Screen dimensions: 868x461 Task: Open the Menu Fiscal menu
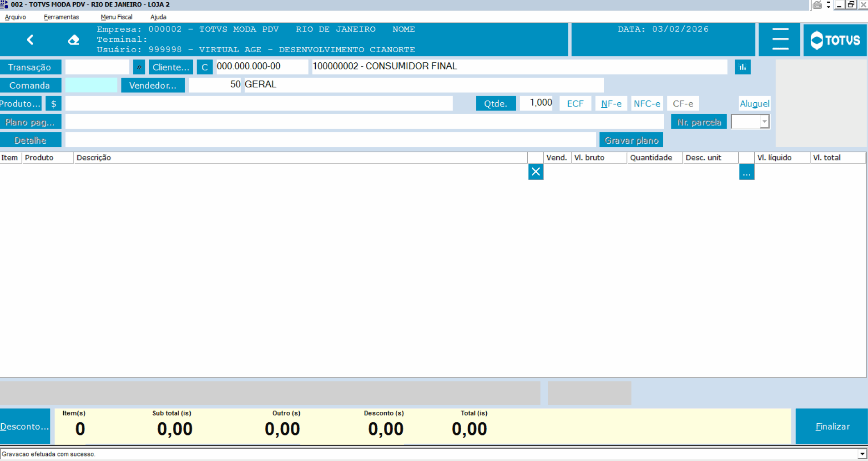(116, 17)
